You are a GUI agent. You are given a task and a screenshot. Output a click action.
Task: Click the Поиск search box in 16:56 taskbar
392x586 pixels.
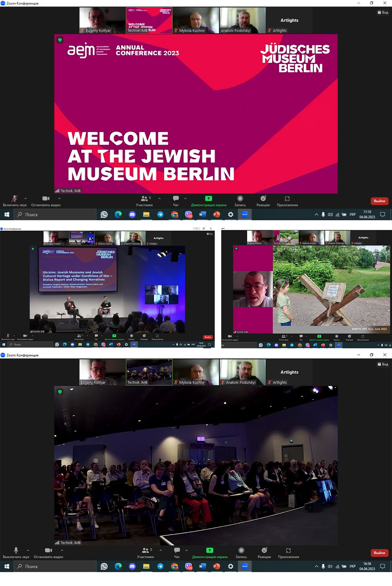(x=55, y=566)
